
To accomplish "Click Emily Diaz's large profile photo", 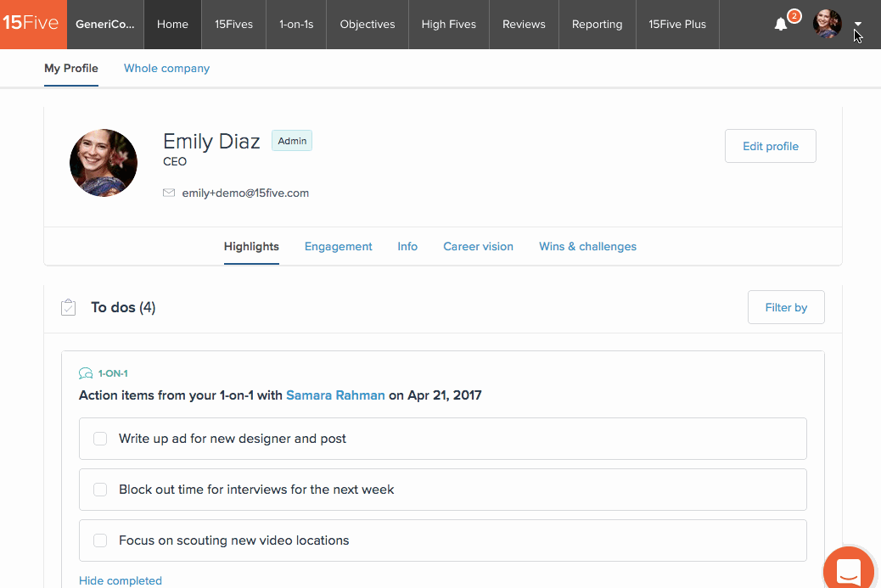I will point(104,163).
